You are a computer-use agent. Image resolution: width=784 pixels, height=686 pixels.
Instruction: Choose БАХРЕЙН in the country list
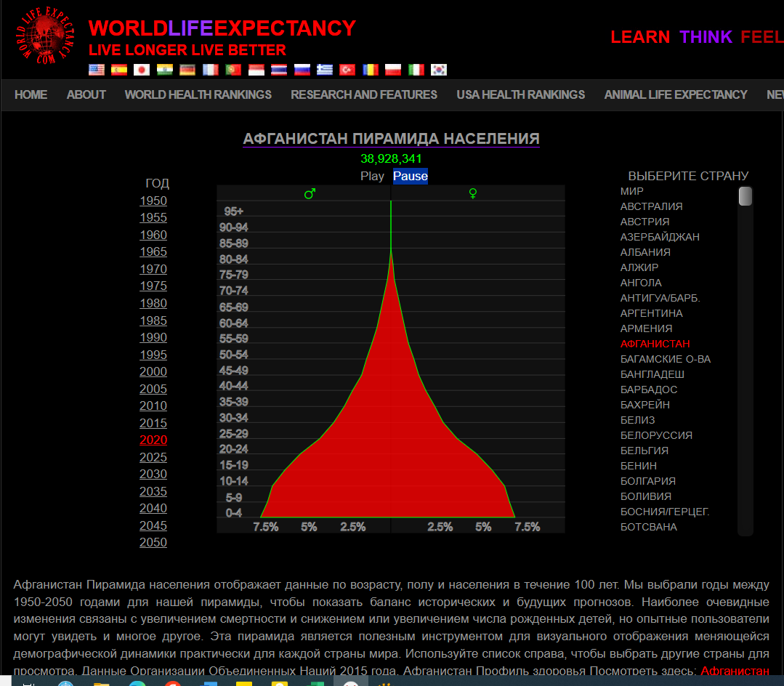point(644,405)
